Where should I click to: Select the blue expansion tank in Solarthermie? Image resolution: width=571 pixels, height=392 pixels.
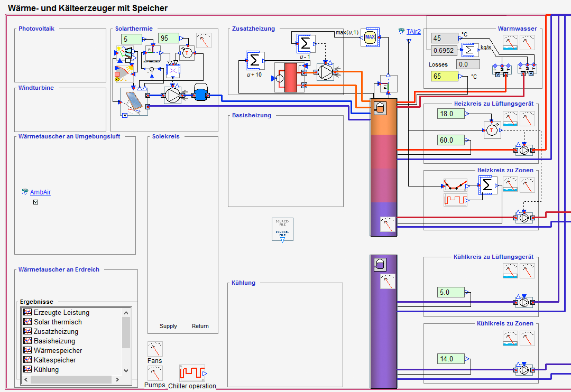(x=201, y=94)
